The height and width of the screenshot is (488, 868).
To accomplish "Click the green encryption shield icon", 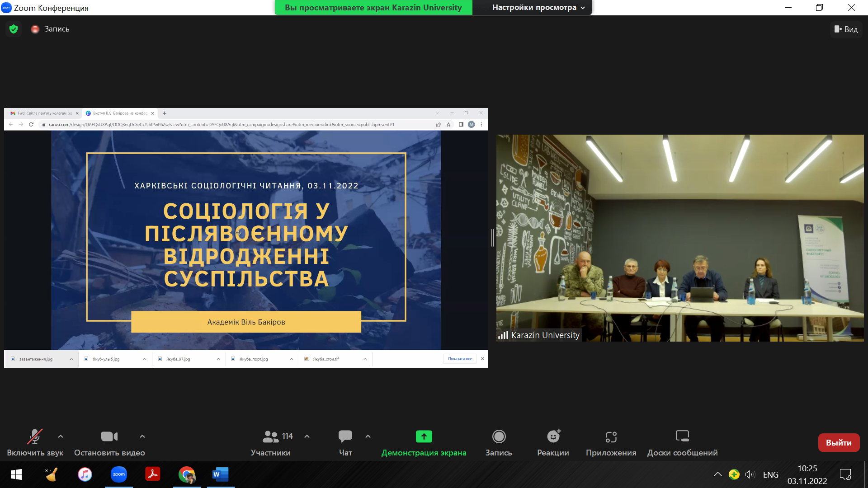I will (x=14, y=29).
